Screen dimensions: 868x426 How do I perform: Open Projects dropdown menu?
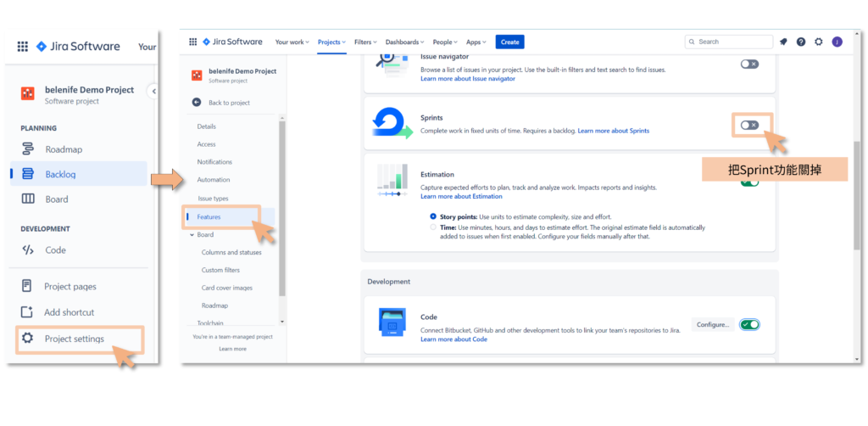pos(331,42)
